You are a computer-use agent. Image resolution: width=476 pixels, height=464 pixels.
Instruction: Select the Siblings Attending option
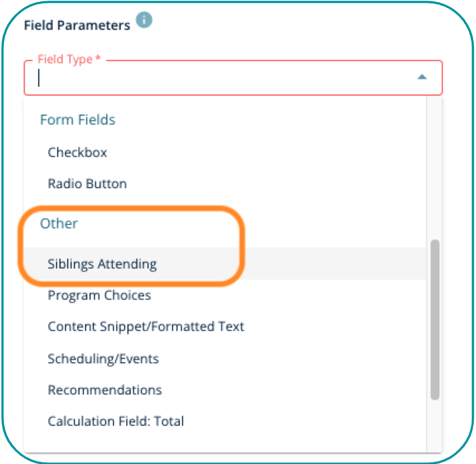coord(102,264)
